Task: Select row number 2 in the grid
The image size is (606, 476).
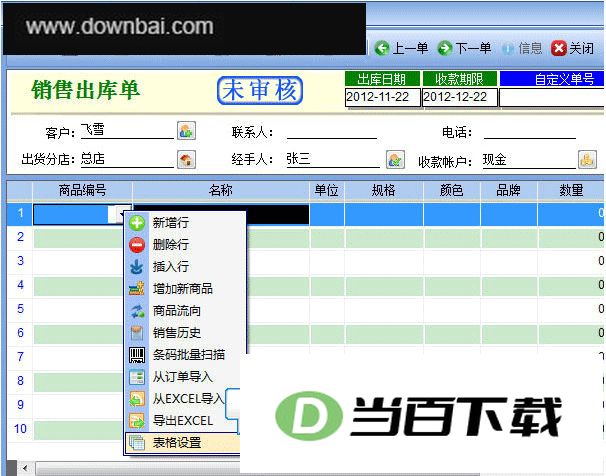Action: tap(20, 236)
